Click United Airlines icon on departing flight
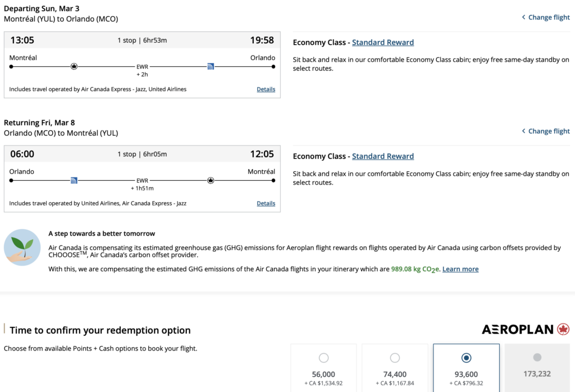Viewport: 575px width, 392px height. point(211,66)
